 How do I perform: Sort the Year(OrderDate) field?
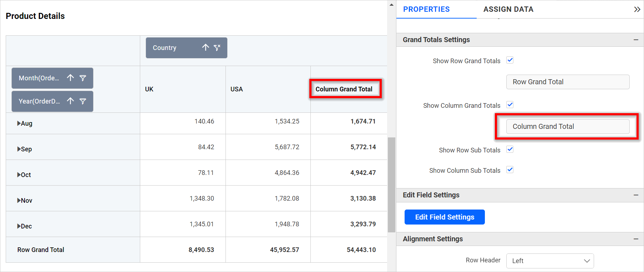tap(70, 101)
